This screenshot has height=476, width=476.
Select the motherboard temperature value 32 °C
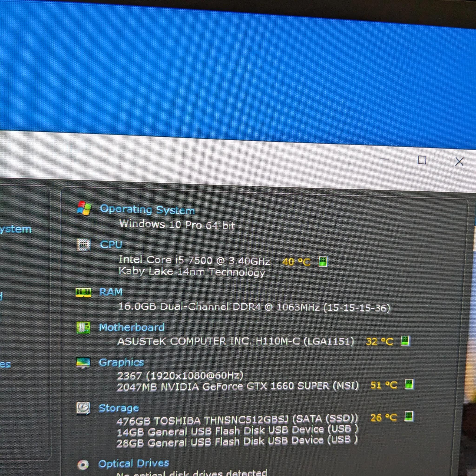(x=380, y=341)
